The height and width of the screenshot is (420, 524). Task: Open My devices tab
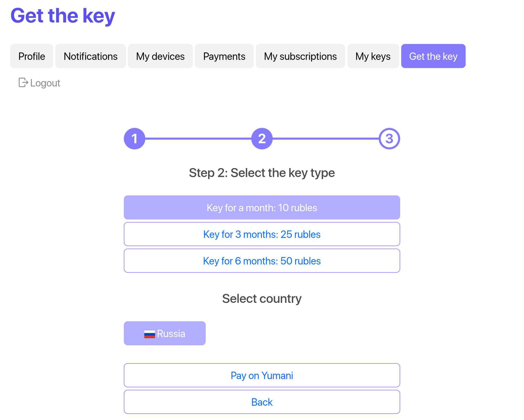pos(160,56)
